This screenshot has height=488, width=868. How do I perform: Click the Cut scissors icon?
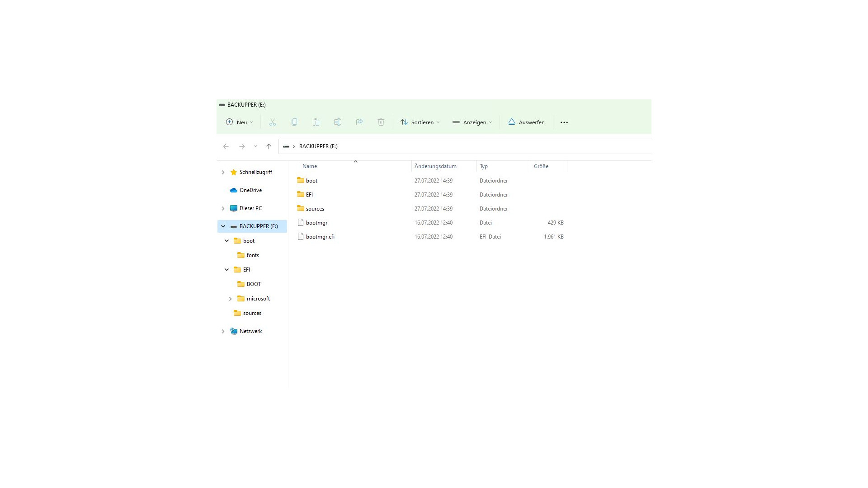pyautogui.click(x=273, y=122)
